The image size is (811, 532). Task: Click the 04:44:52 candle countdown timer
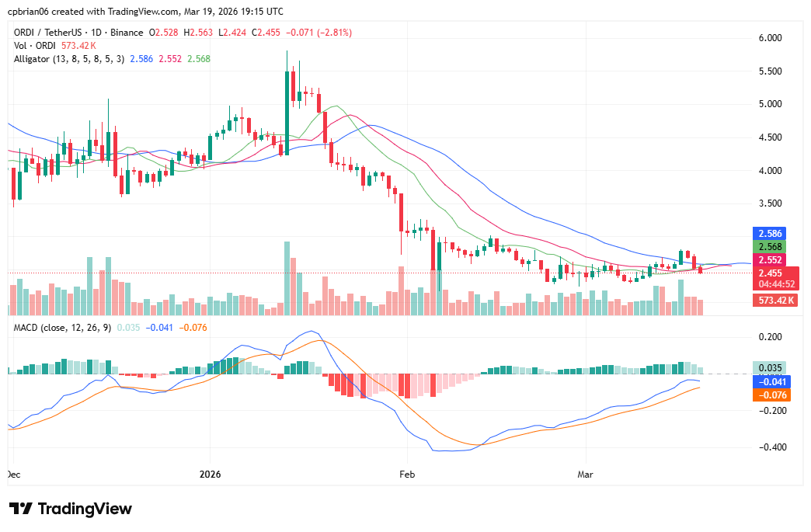(775, 284)
